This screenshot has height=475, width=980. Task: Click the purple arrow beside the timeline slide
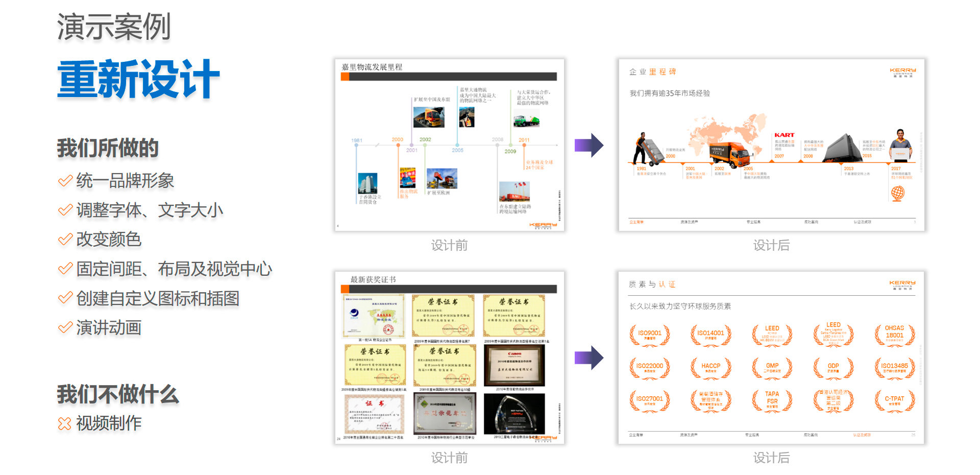pos(589,146)
